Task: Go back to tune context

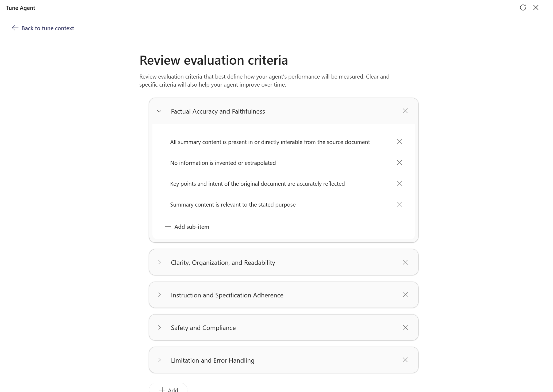Action: [x=43, y=28]
